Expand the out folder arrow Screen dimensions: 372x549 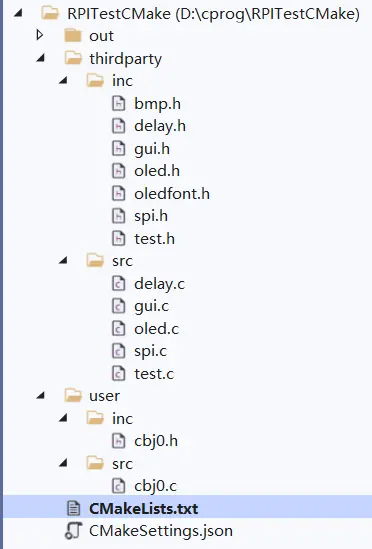click(x=40, y=35)
